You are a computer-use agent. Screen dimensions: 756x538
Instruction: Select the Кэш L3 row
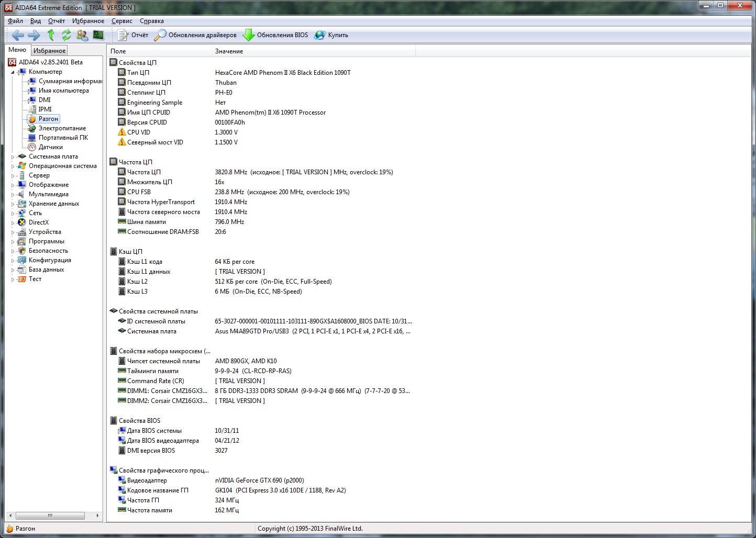(x=262, y=292)
